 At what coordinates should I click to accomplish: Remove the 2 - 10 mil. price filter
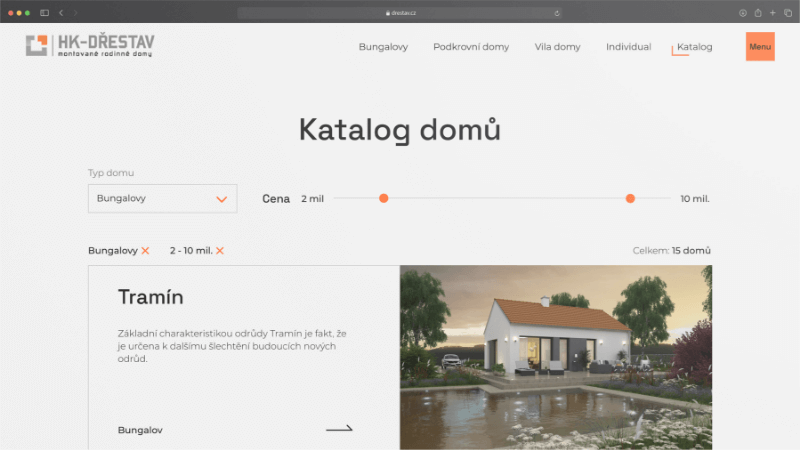tap(220, 250)
